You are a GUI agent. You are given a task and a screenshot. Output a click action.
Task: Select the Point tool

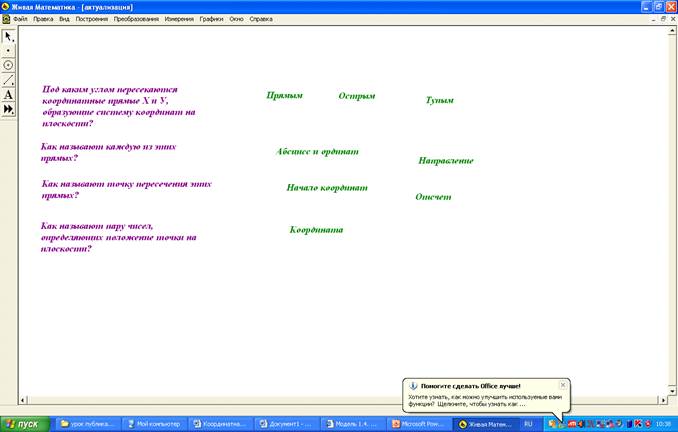pyautogui.click(x=8, y=51)
